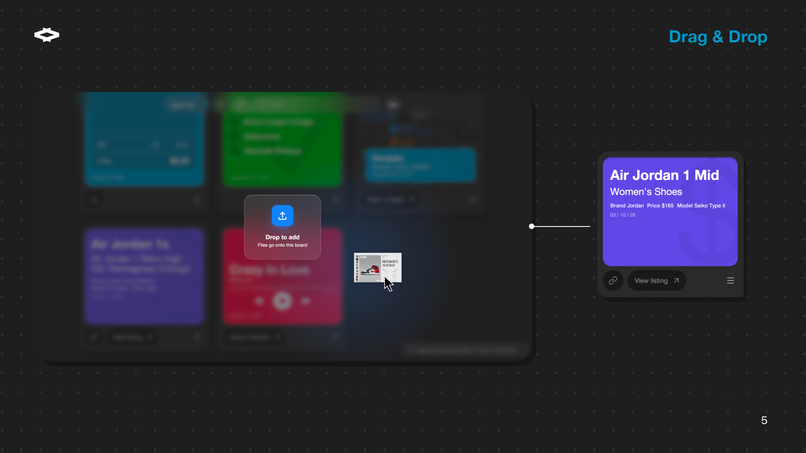Select the dragged sneaker screenshot thumbnail
The image size is (806, 453).
(377, 267)
